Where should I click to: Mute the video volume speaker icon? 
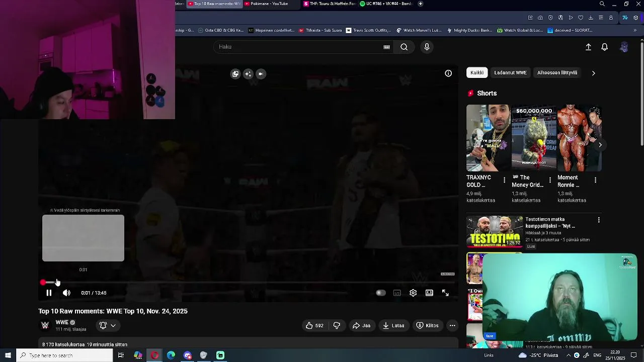(66, 293)
